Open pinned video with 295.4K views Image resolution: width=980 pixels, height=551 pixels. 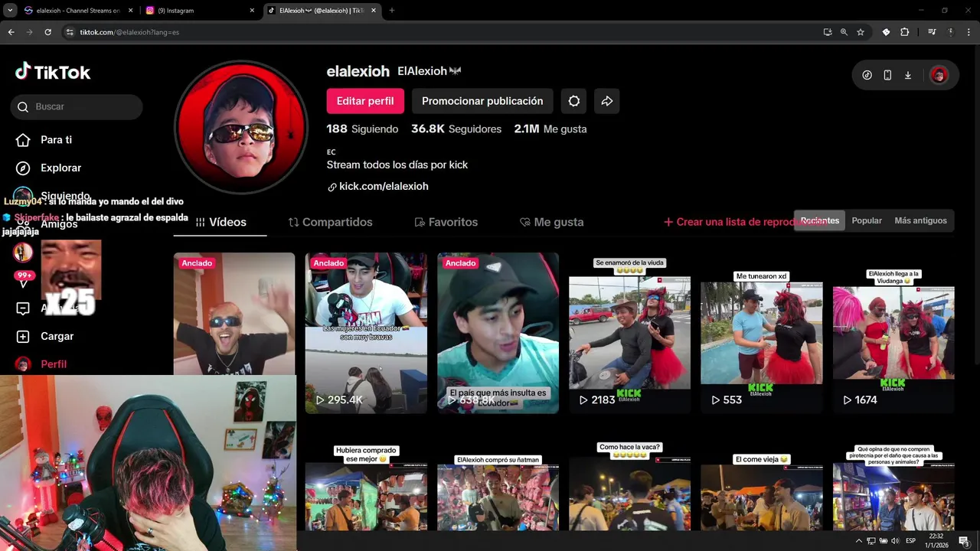366,333
